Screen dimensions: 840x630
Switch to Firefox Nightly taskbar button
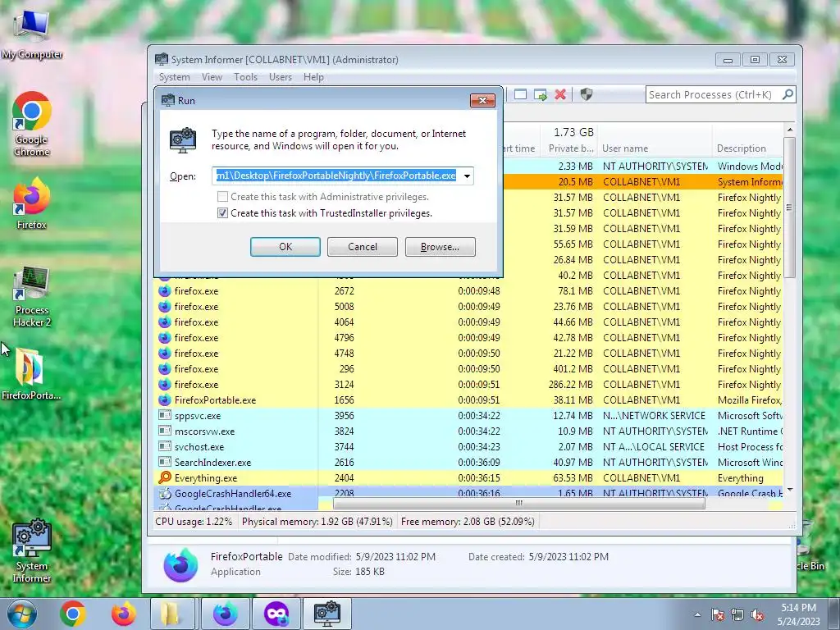[226, 614]
